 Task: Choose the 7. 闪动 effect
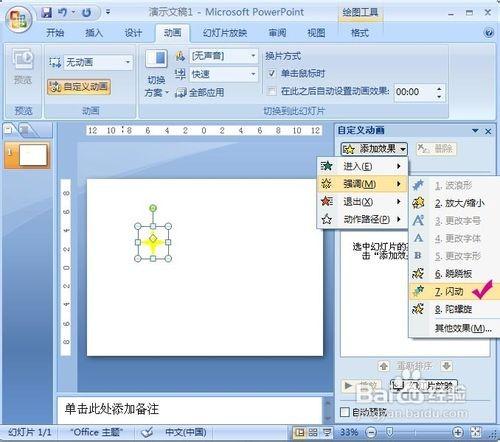454,292
